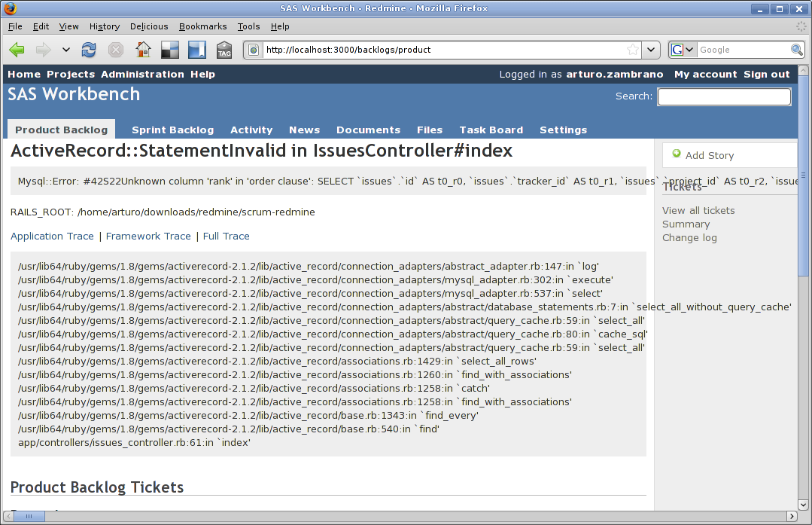Click the TAG bookmark icon
This screenshot has width=812, height=525.
224,50
